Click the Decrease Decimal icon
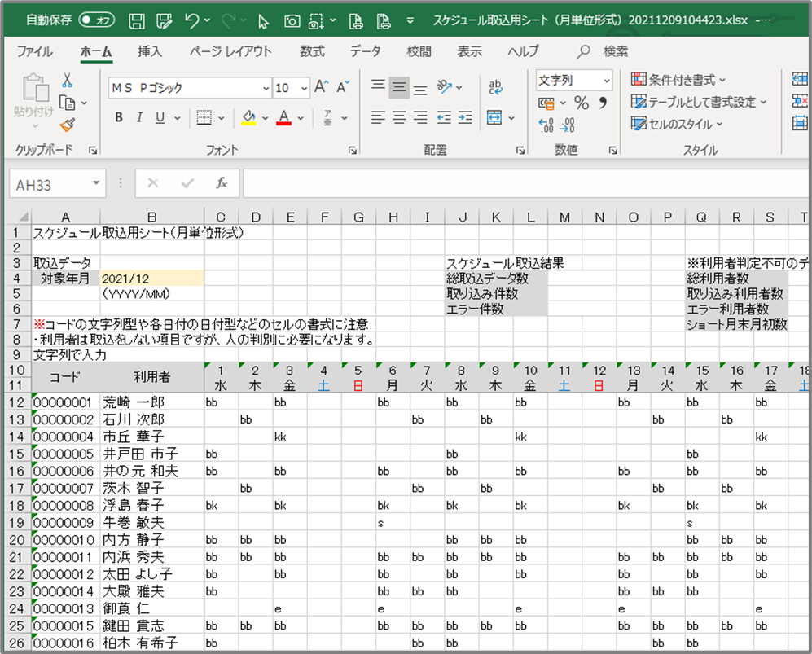This screenshot has height=654, width=812. click(x=568, y=125)
